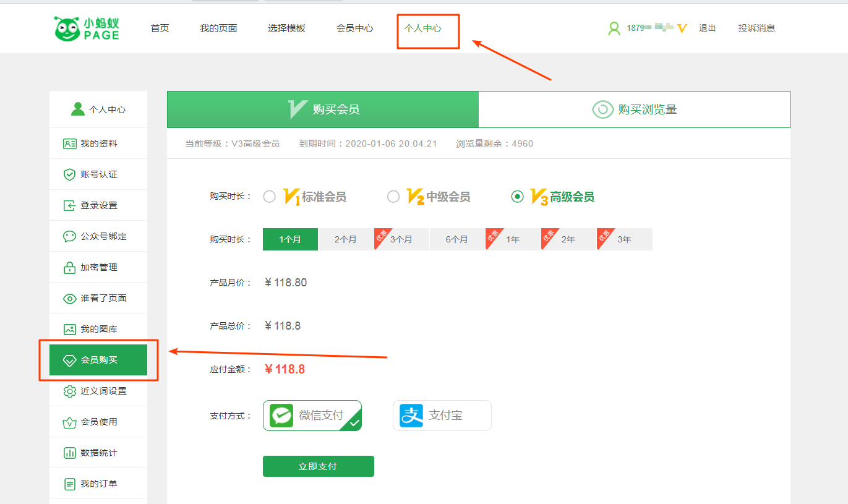Open 近义词设置 in sidebar
Image resolution: width=848 pixels, height=504 pixels.
98,391
